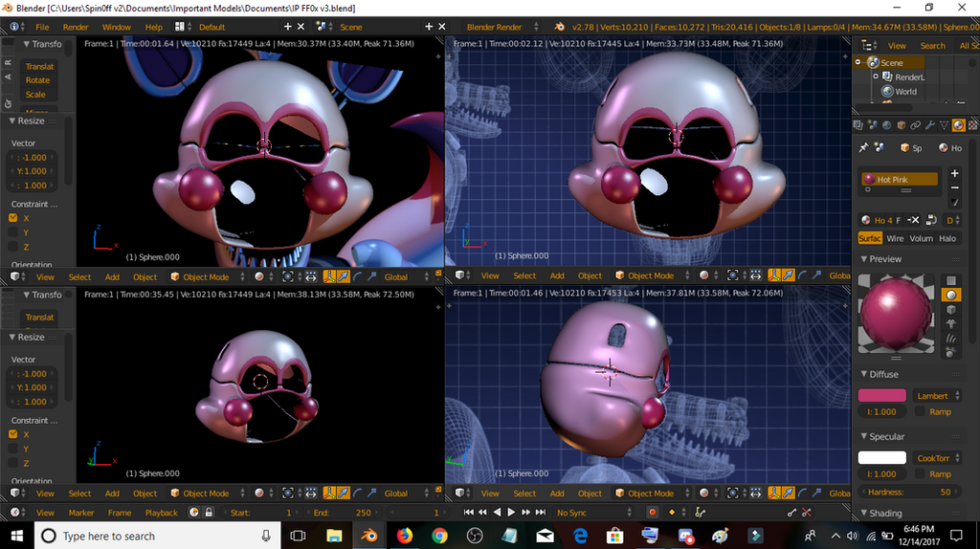Open the Material sphere tab icon
The height and width of the screenshot is (549, 980).
[x=959, y=125]
